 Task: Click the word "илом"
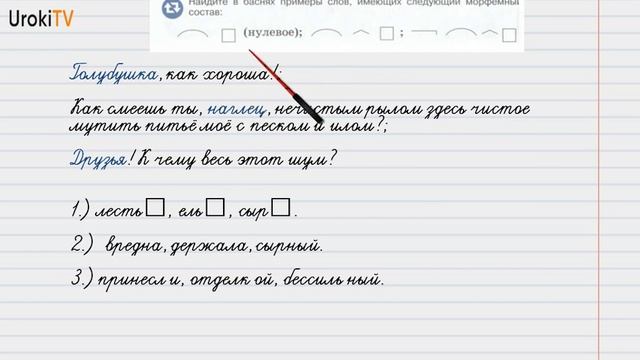click(x=351, y=126)
